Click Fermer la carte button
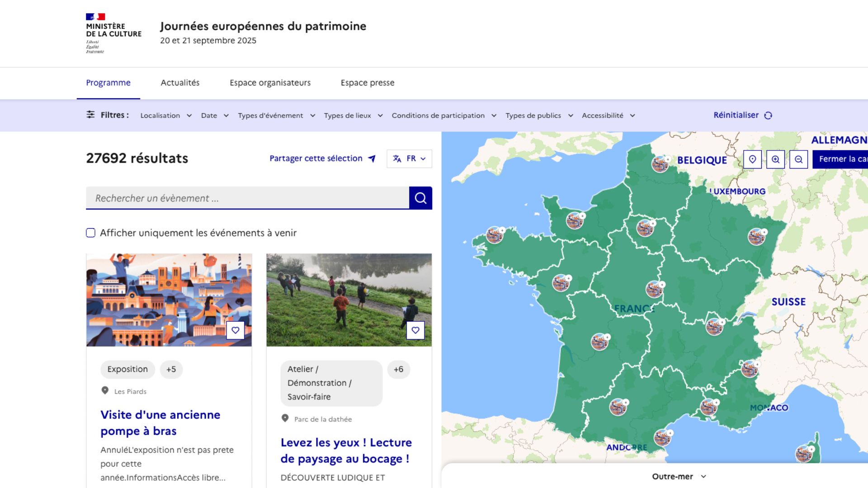The image size is (868, 488). [840, 159]
